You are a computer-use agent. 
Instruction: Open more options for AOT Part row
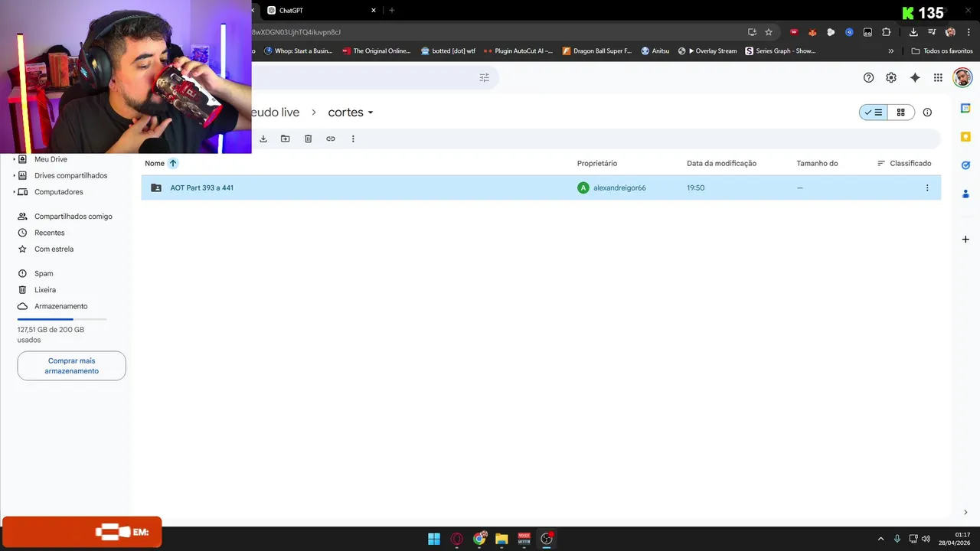[927, 187]
